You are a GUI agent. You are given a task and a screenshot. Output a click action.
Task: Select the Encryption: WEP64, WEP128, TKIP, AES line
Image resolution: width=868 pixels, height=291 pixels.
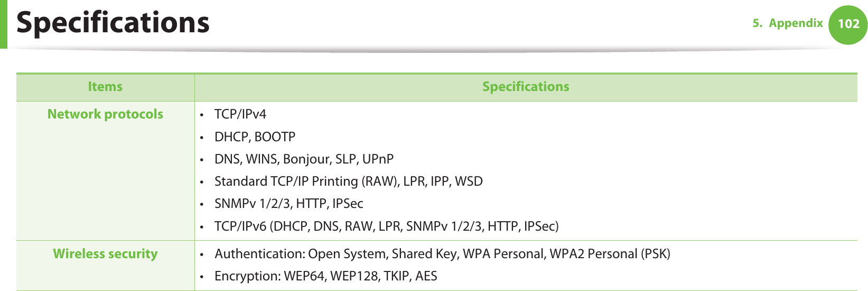coord(325,276)
